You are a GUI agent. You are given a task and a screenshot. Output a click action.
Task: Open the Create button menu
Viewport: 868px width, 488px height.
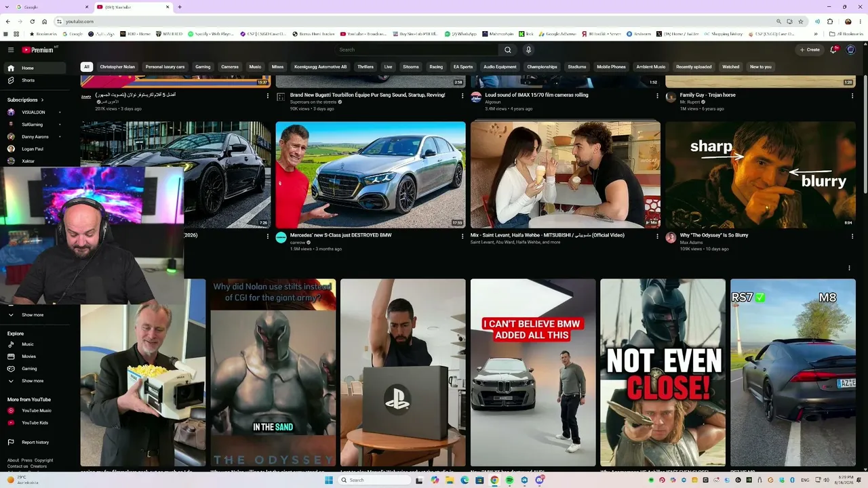coord(810,49)
